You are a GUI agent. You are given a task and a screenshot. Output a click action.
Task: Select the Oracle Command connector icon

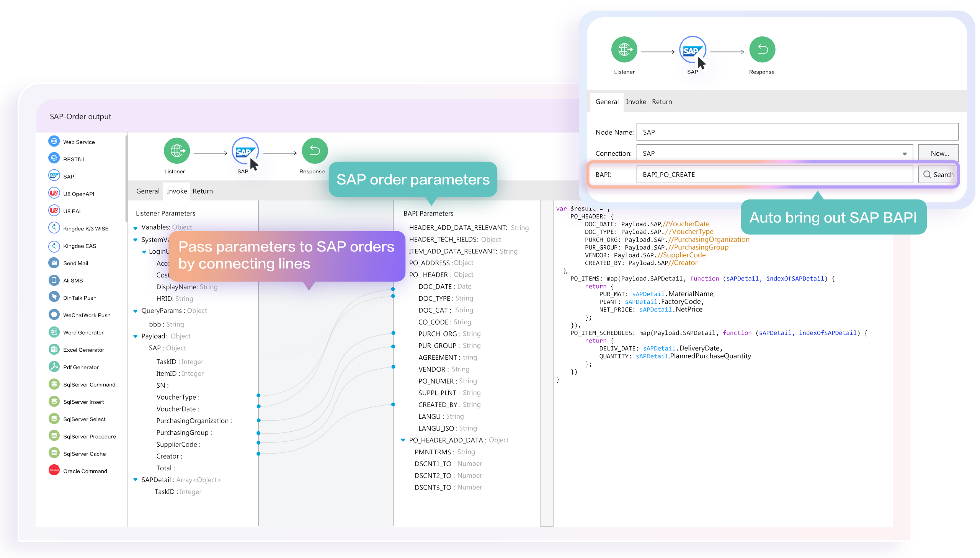coord(54,470)
